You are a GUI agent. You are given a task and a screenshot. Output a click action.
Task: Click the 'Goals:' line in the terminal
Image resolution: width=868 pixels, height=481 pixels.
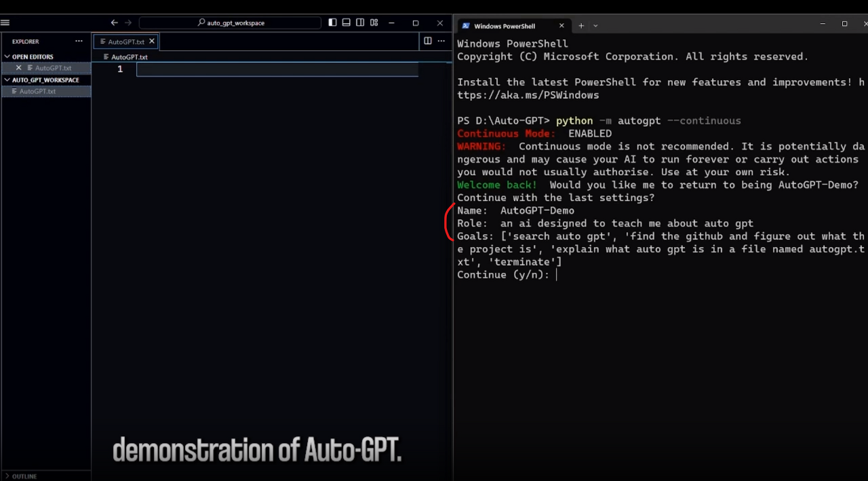pos(661,249)
